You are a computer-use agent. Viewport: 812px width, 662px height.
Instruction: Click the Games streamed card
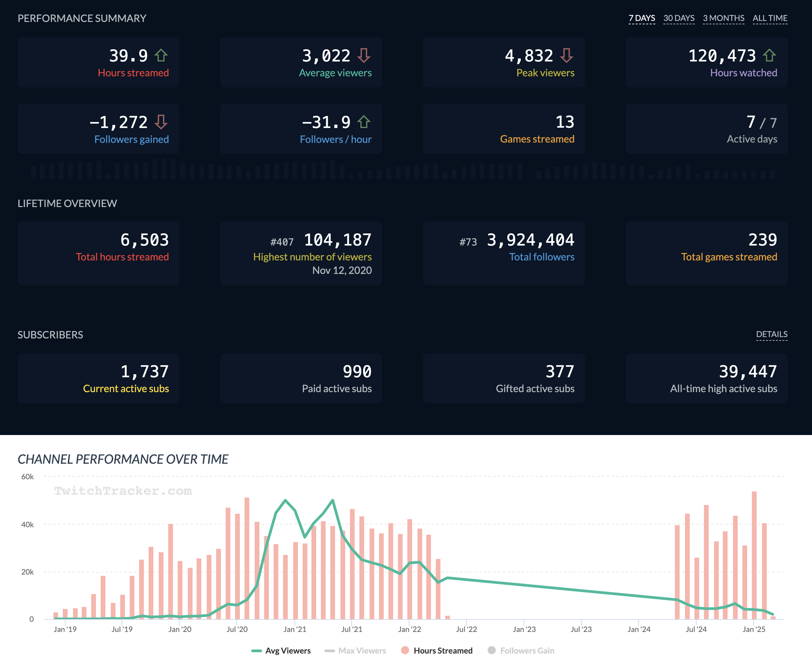tap(504, 129)
